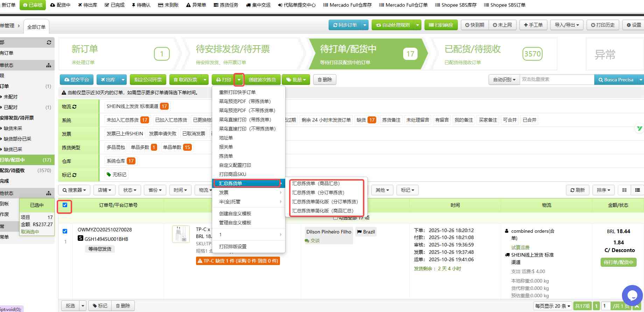The image size is (644, 312).
Task: Open the 排序 sort dropdown
Action: [603, 190]
